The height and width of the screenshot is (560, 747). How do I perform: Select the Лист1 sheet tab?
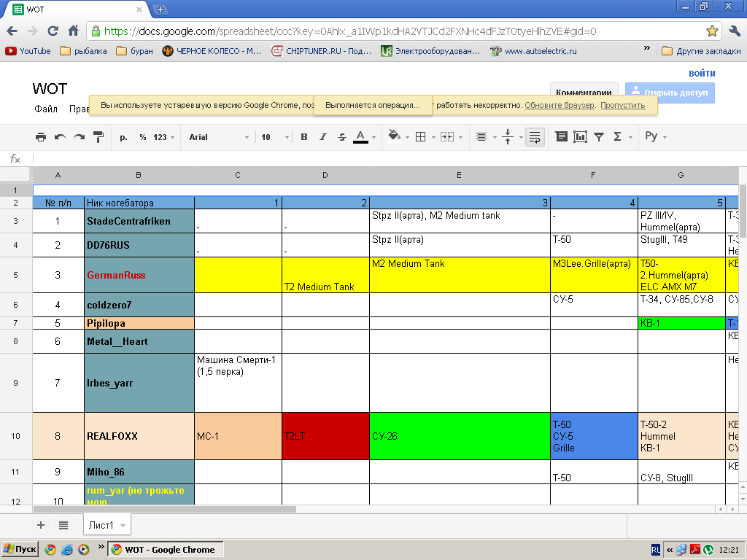pyautogui.click(x=101, y=525)
